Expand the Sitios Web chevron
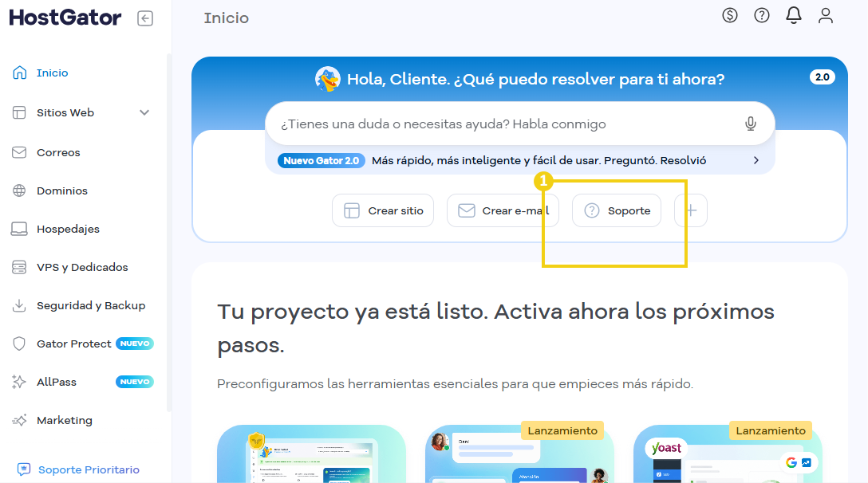Screen dimensions: 868x483 (x=144, y=113)
